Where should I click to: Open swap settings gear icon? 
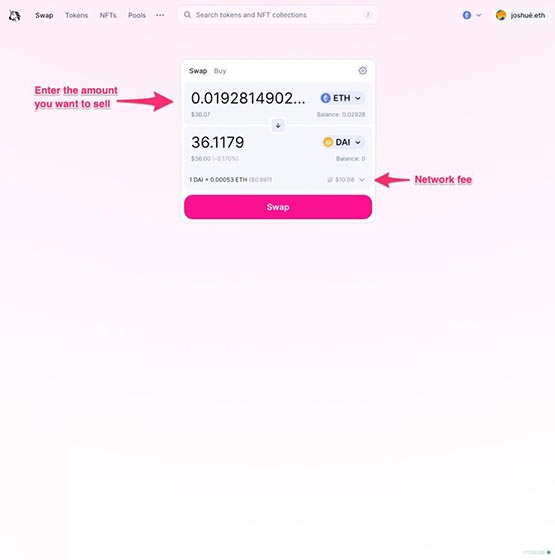point(362,71)
